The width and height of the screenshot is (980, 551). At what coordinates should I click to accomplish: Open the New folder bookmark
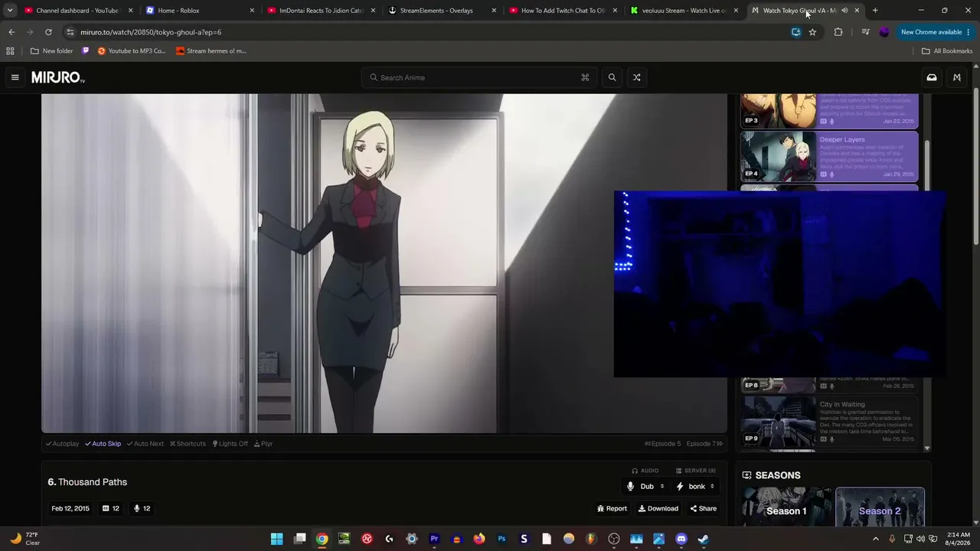(x=51, y=51)
